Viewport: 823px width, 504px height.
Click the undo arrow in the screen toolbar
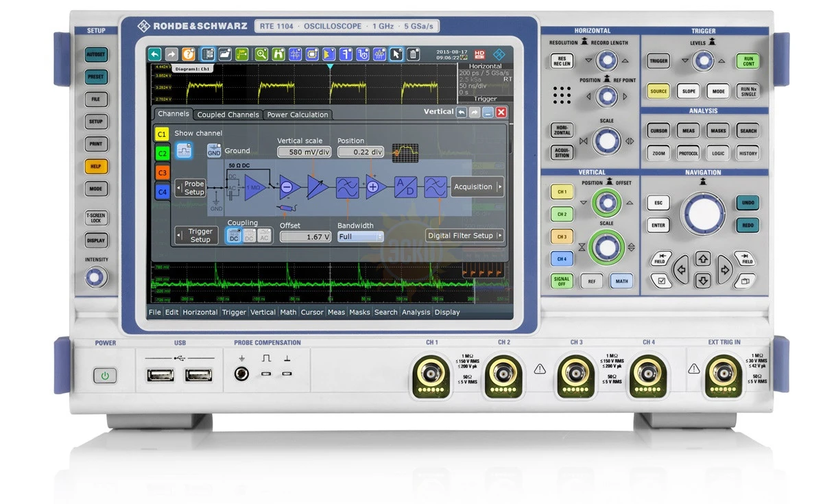click(x=154, y=54)
